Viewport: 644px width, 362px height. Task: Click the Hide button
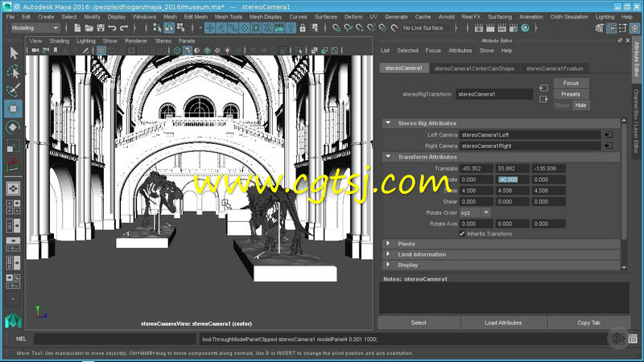pyautogui.click(x=580, y=105)
